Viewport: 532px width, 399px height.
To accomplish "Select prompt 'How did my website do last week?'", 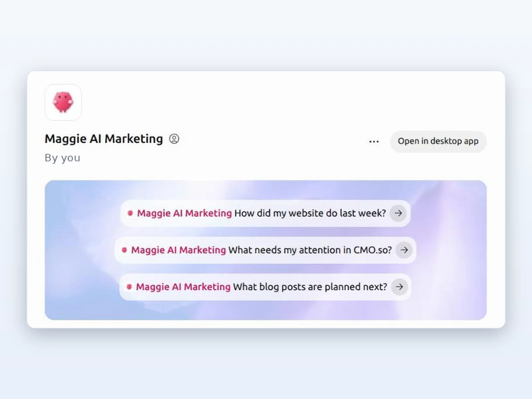I will [x=265, y=213].
